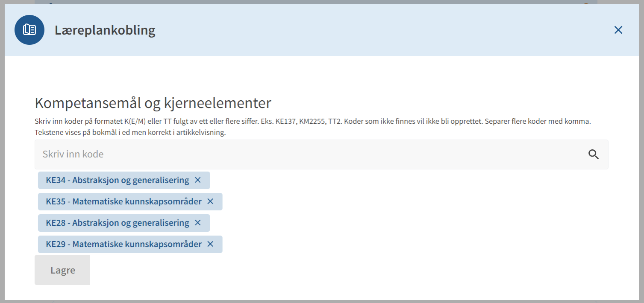Click the 'Skriv inn koder på formatet' help text
The image size is (644, 303).
point(312,121)
